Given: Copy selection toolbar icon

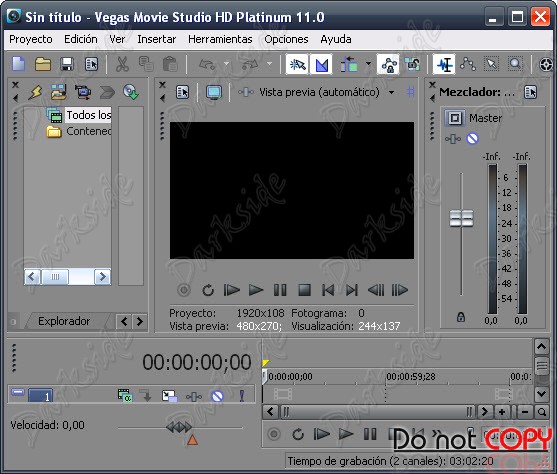Looking at the screenshot, I should pyautogui.click(x=146, y=64).
